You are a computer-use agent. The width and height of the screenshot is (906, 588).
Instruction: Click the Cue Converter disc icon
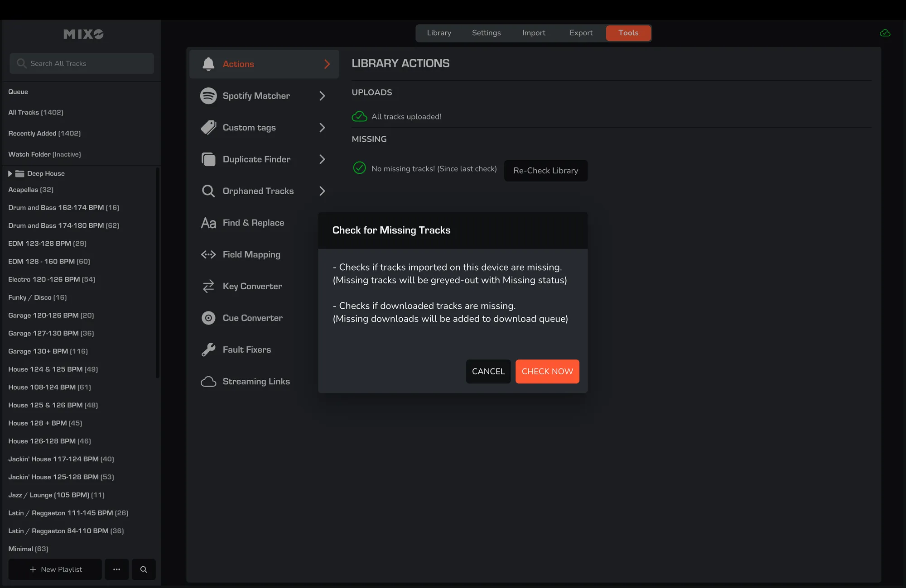click(208, 318)
